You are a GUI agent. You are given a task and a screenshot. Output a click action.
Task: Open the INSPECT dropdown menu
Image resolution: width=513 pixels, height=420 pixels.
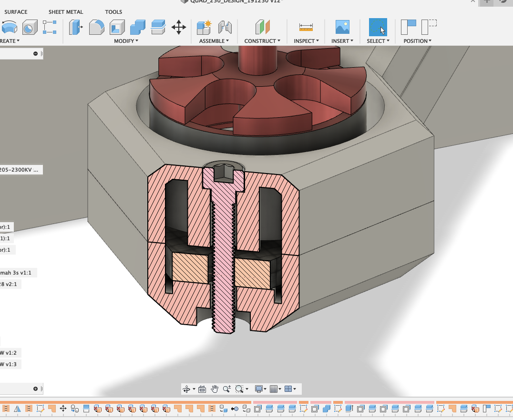pos(306,41)
